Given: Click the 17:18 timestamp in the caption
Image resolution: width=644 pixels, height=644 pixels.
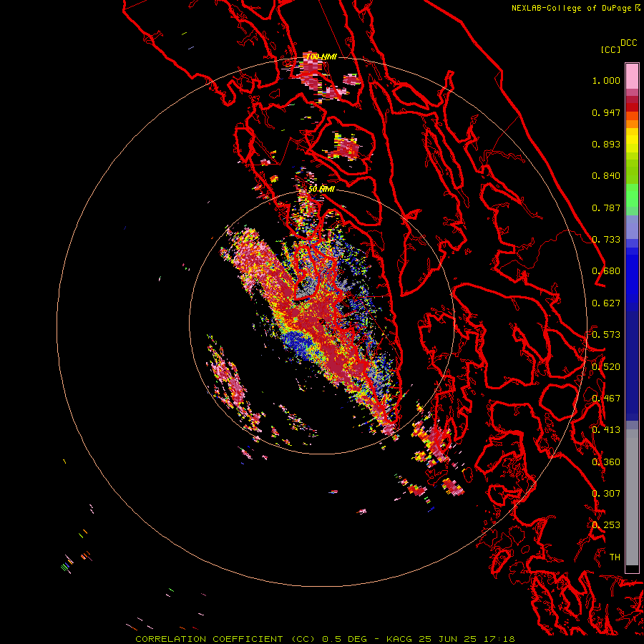Looking at the screenshot, I should [x=499, y=639].
